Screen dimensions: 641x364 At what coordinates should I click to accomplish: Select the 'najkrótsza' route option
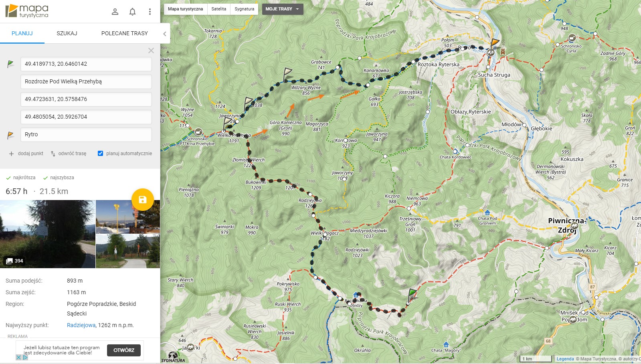[x=20, y=178]
